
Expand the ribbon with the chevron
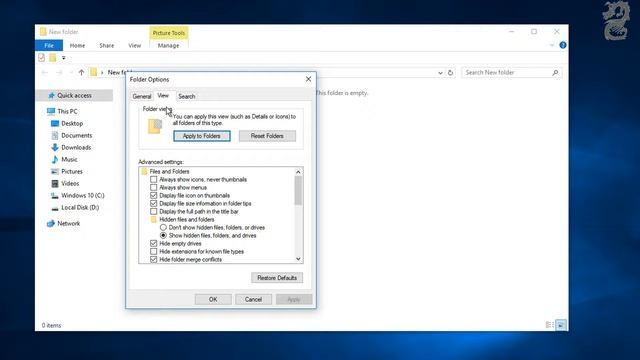552,45
